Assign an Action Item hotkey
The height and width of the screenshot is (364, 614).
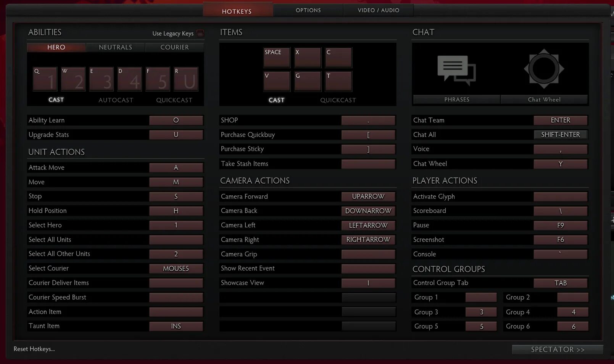click(176, 312)
